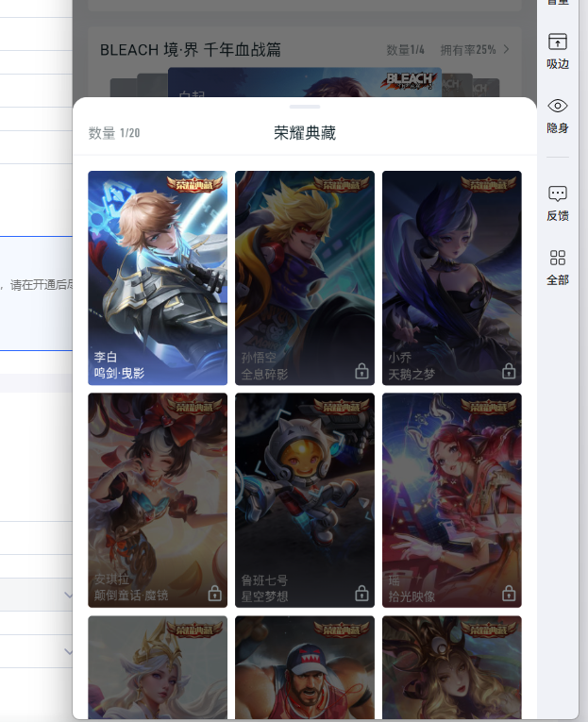The width and height of the screenshot is (588, 722).
Task: Click the lock icon on 小乔 天鹅之梦 card
Action: coord(509,371)
